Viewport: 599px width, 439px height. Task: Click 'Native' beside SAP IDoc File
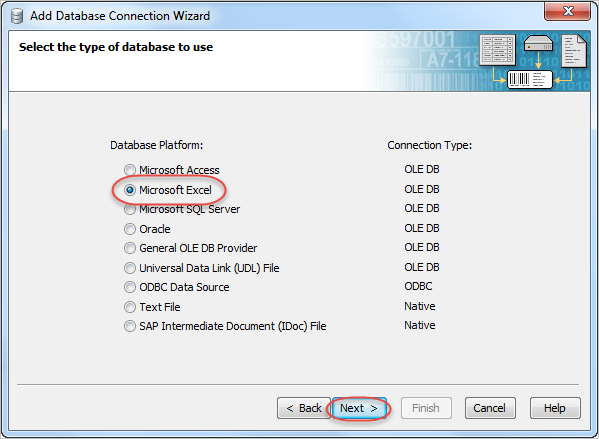click(x=419, y=325)
